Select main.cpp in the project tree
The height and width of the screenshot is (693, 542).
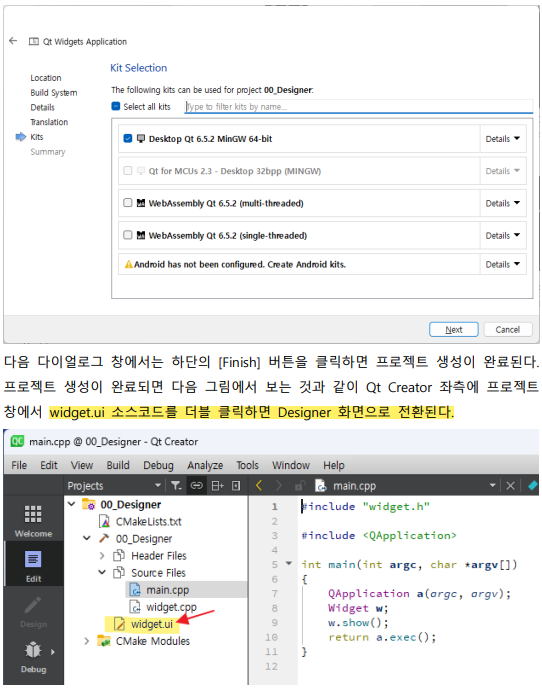tap(168, 590)
